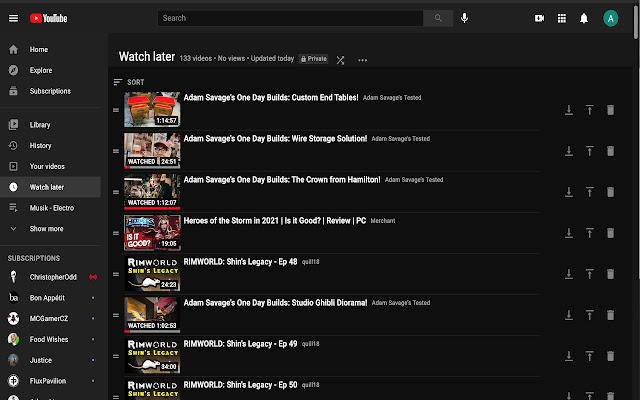Move Custom End Tables video to top
Screen dimensions: 640x400
click(x=589, y=110)
